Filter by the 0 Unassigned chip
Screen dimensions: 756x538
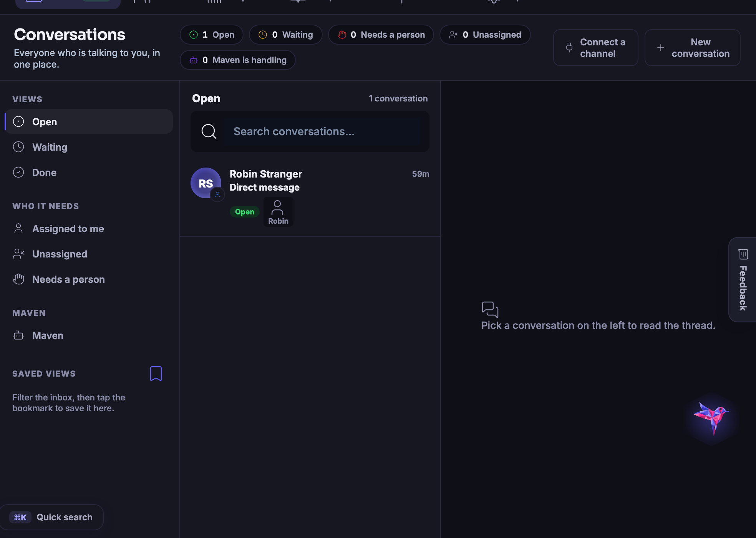pyautogui.click(x=485, y=35)
